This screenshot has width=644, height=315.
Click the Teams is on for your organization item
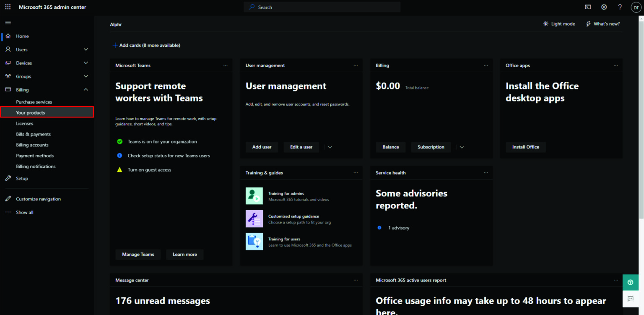point(162,142)
